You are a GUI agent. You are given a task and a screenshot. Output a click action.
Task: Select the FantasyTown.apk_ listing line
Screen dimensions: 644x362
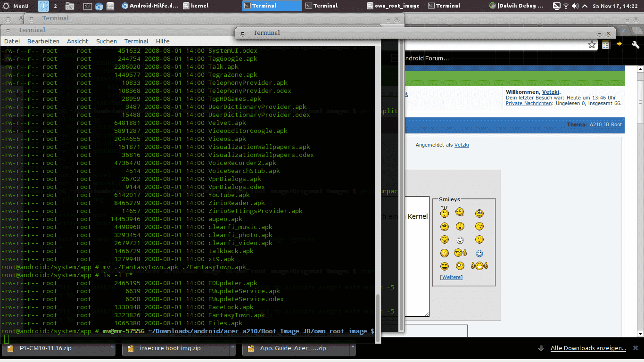pyautogui.click(x=135, y=315)
